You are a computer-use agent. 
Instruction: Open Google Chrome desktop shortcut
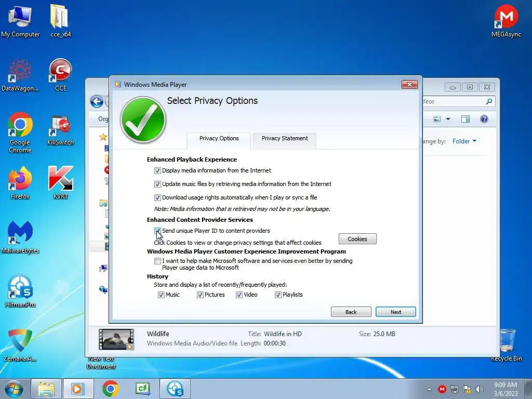point(20,132)
